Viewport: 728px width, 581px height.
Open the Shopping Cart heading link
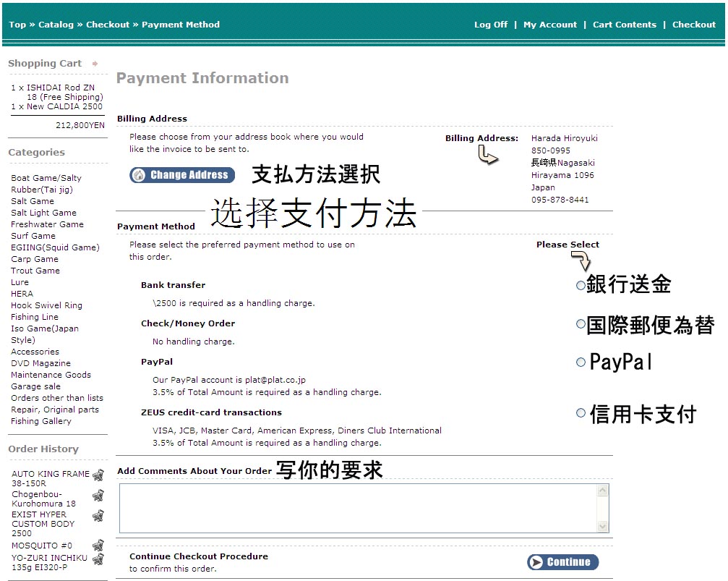(x=45, y=63)
